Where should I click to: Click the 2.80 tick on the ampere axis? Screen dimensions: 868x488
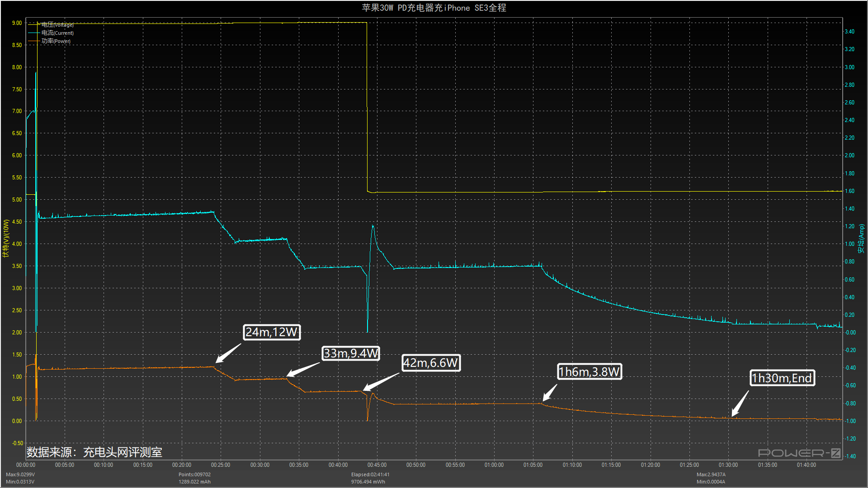pyautogui.click(x=849, y=85)
